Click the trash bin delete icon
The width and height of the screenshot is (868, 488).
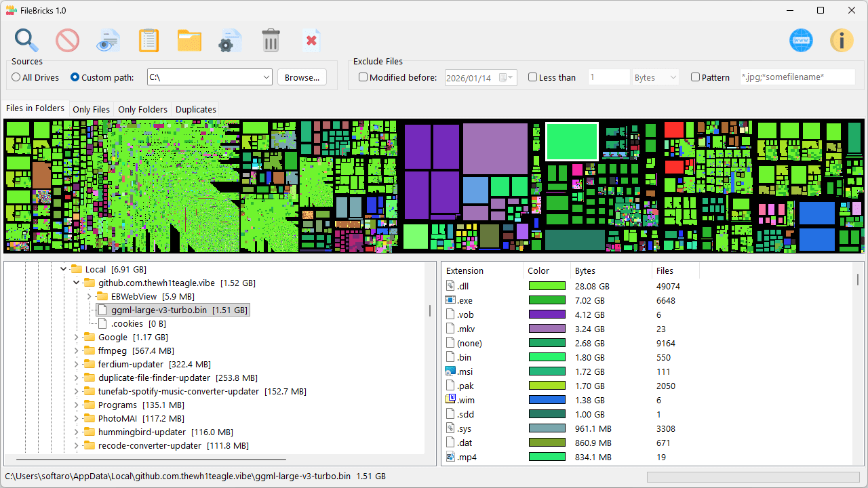[x=271, y=41]
